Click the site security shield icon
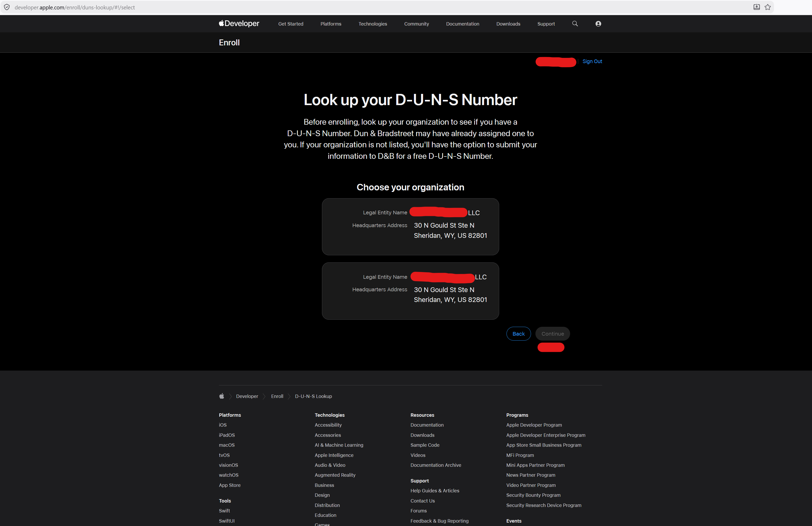The height and width of the screenshot is (526, 812). pyautogui.click(x=7, y=7)
